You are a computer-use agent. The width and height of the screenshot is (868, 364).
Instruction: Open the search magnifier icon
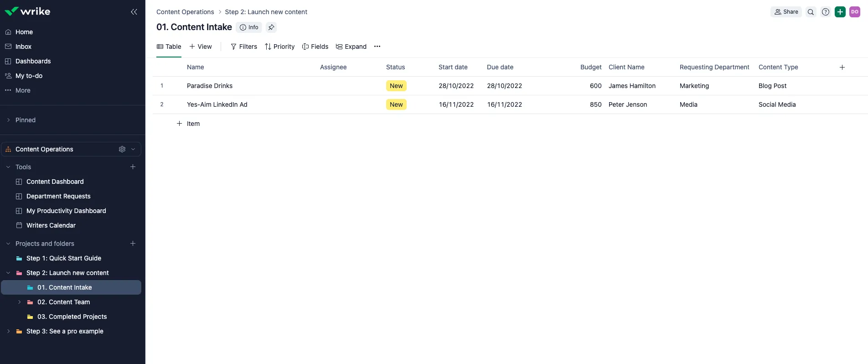click(811, 12)
